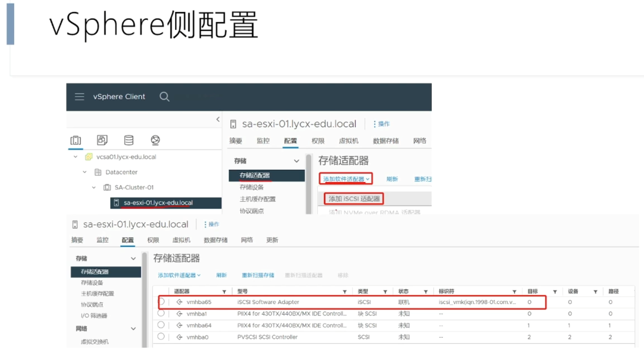
Task: Open 存储设备 in lower sidebar
Action: point(92,283)
